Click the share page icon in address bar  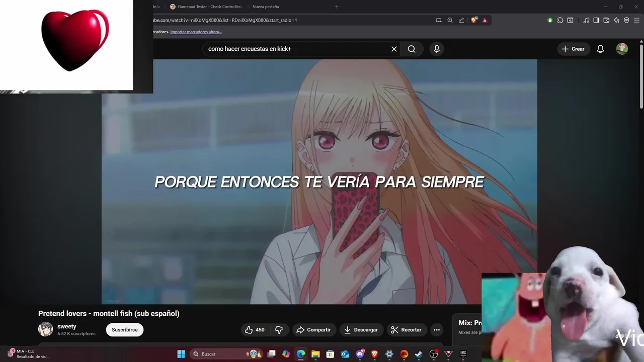(461, 20)
